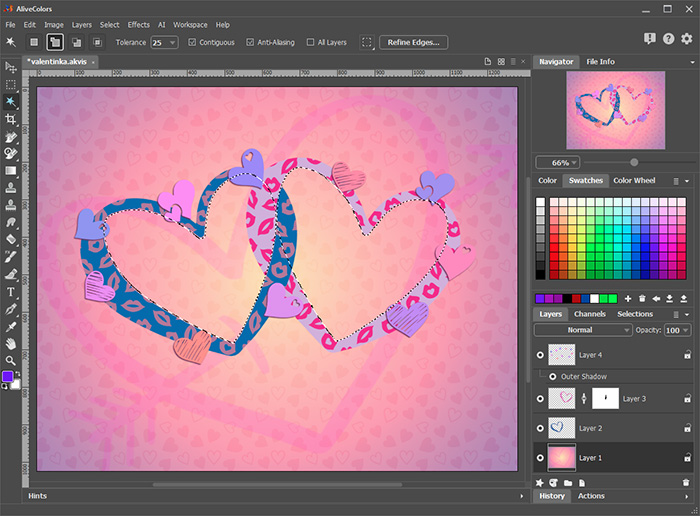Screen dimensions: 700x516
Task: Open the Select menu
Action: (x=109, y=25)
